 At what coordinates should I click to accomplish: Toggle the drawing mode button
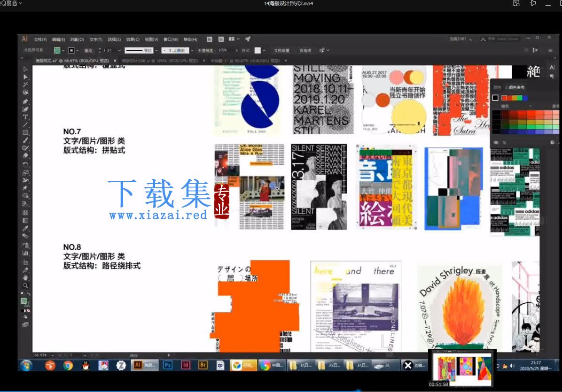pos(25,317)
